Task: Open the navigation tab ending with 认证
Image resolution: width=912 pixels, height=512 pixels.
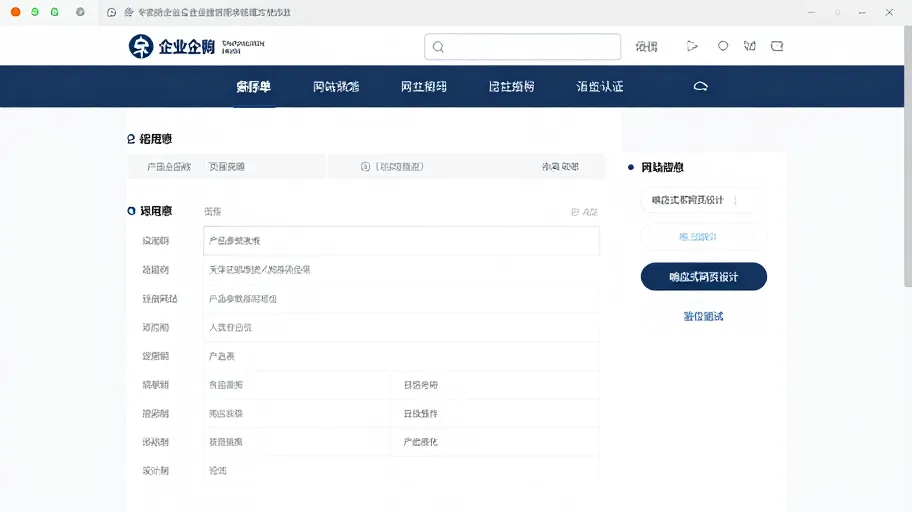Action: (x=600, y=87)
